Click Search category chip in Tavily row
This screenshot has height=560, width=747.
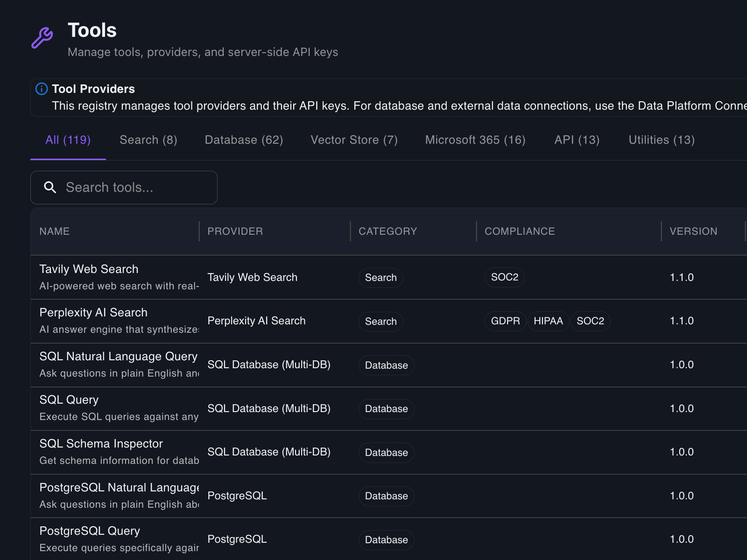(381, 278)
